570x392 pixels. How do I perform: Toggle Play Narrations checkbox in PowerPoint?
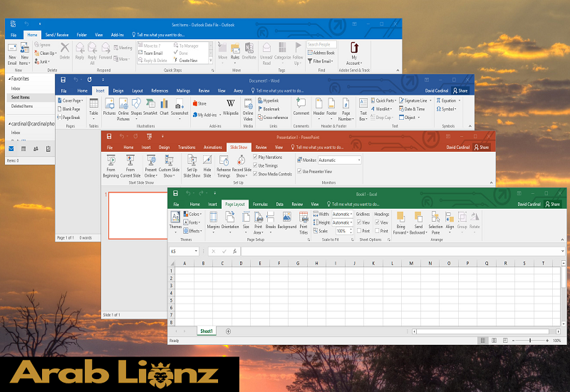click(255, 157)
